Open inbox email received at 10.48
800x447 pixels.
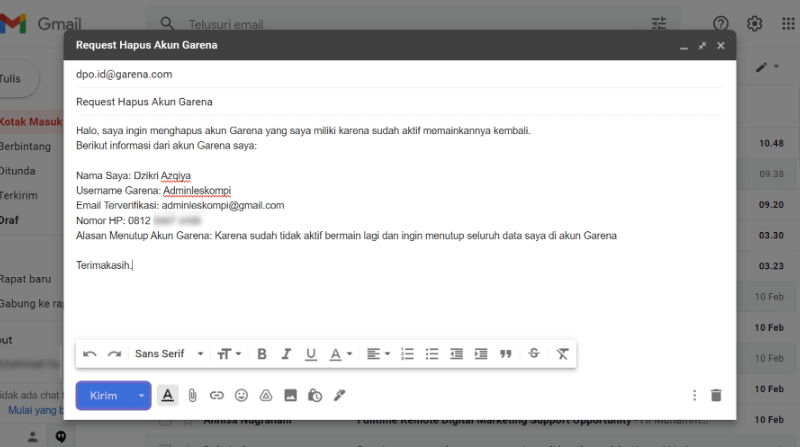point(771,143)
